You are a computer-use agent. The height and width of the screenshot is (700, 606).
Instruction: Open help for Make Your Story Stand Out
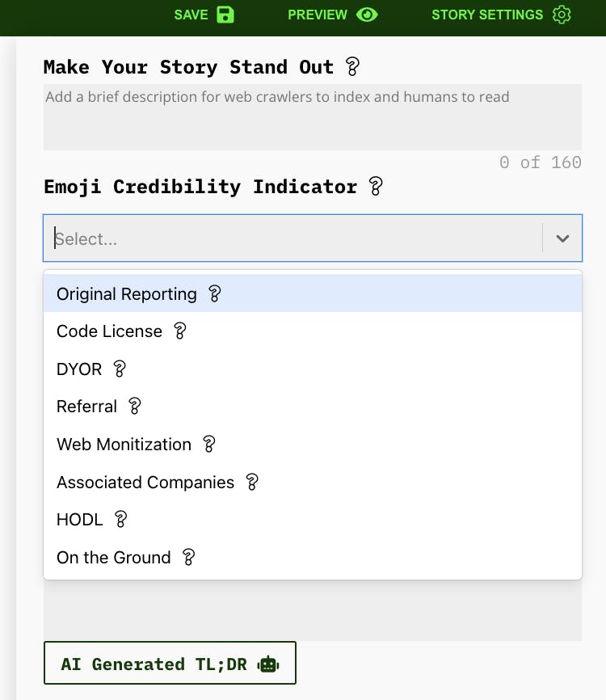point(351,67)
